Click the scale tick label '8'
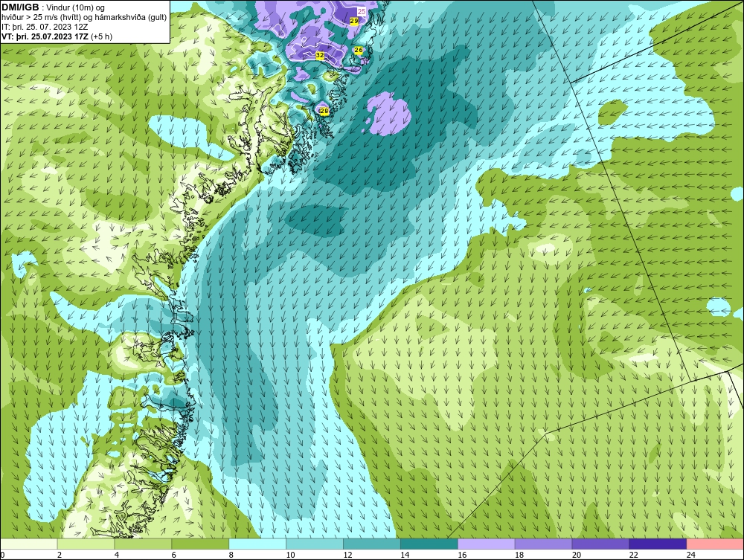Viewport: 744px width, 560px height. 231,555
